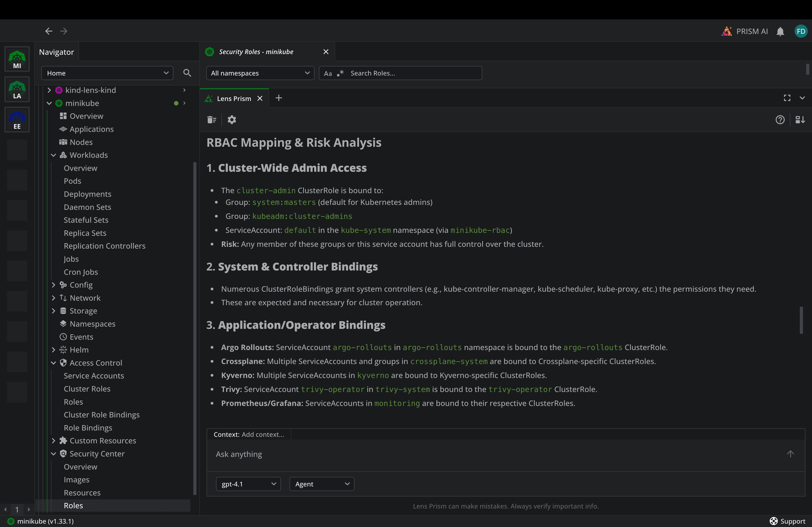Collapse the Workloads tree section
The height and width of the screenshot is (527, 812).
click(53, 155)
